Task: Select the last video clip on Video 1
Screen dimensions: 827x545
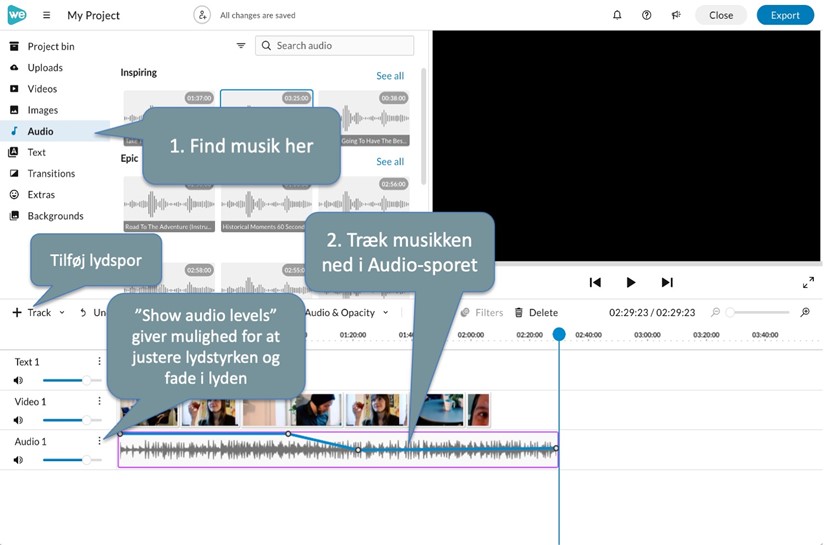Action: (478, 409)
